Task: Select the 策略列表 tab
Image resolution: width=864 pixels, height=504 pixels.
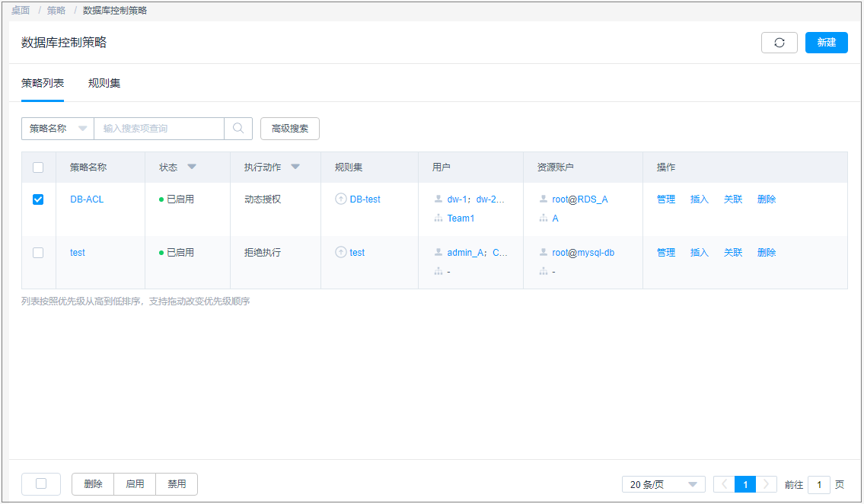Action: point(43,83)
